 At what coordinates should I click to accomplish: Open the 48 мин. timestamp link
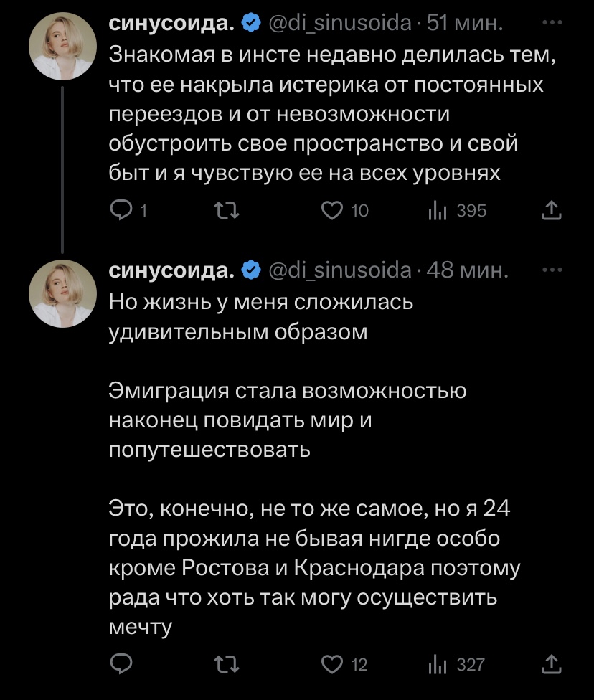(467, 272)
